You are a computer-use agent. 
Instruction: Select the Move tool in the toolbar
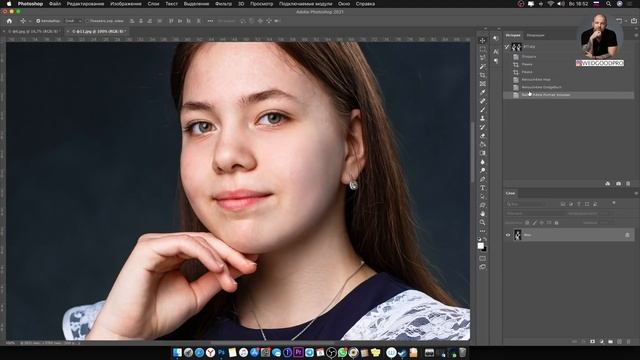click(482, 40)
